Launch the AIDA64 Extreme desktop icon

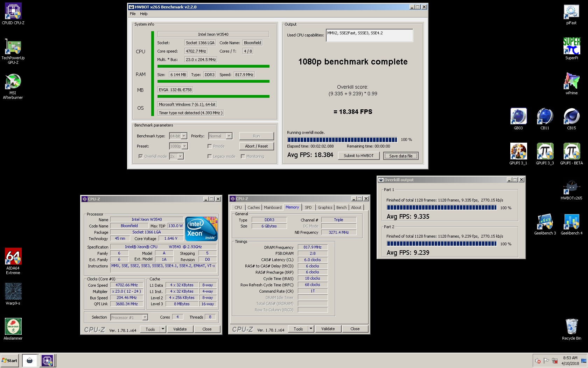[13, 261]
